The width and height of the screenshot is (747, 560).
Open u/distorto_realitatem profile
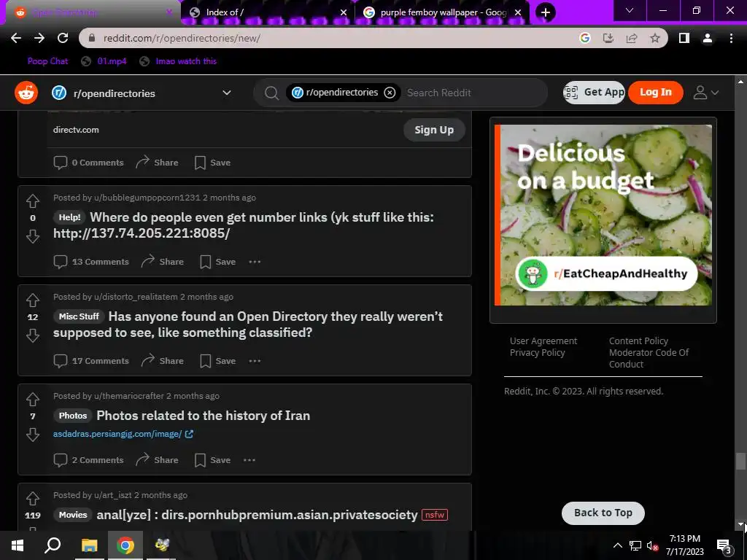click(136, 297)
